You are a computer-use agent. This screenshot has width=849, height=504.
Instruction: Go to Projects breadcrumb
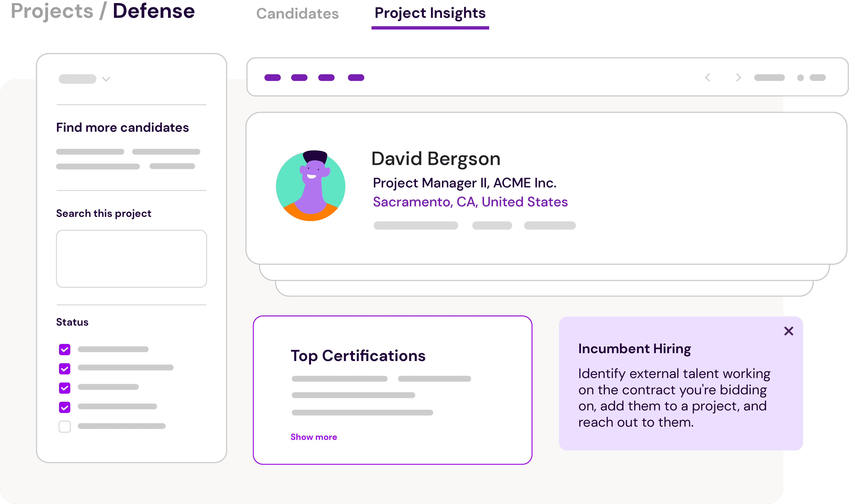click(x=52, y=11)
